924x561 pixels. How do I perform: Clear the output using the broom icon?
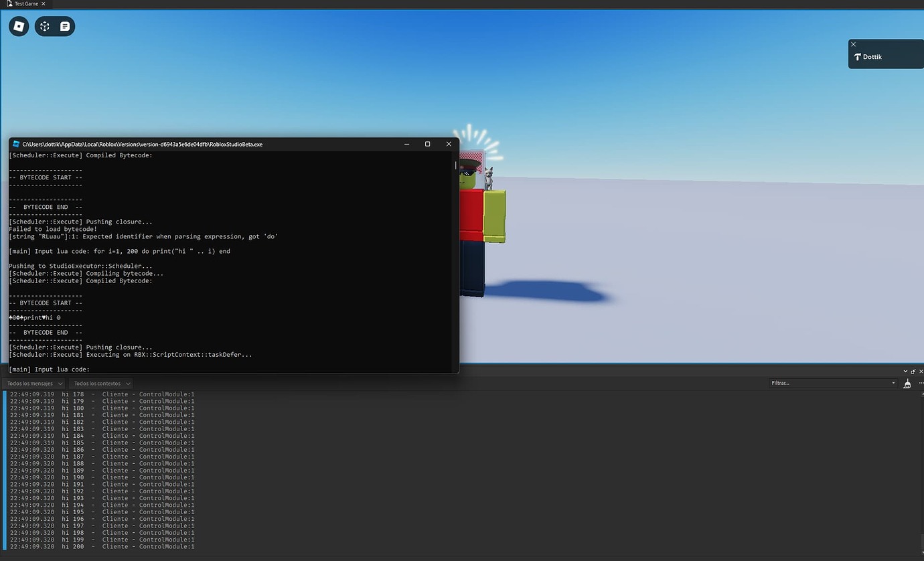click(x=907, y=384)
